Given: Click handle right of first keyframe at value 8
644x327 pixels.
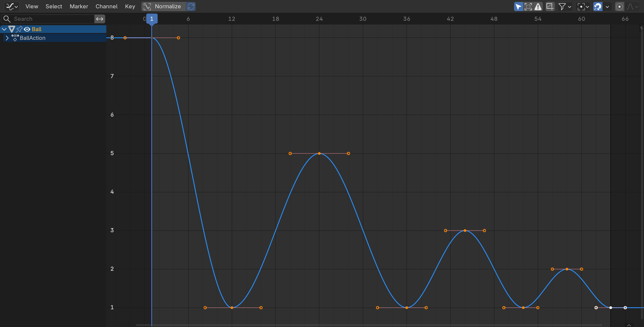Looking at the screenshot, I should point(178,38).
